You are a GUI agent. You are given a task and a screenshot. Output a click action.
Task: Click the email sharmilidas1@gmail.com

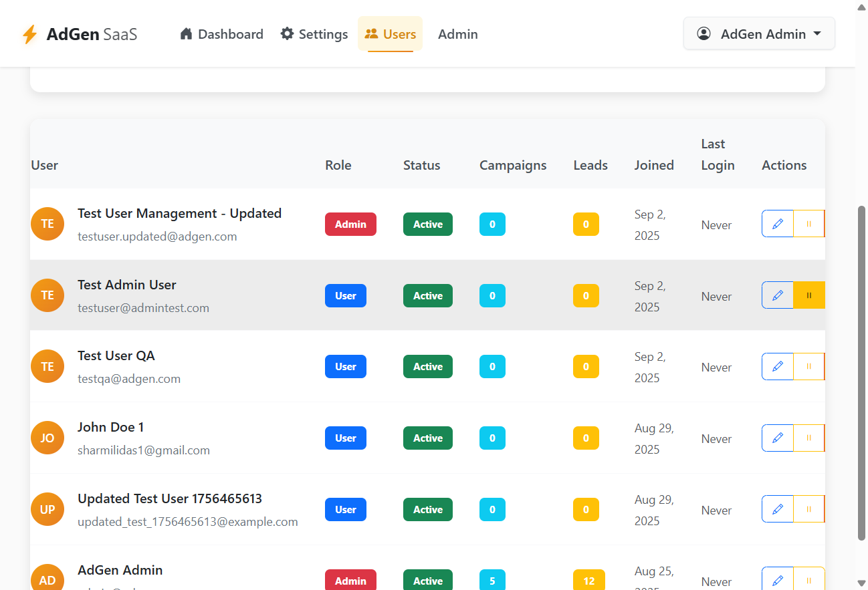(144, 450)
